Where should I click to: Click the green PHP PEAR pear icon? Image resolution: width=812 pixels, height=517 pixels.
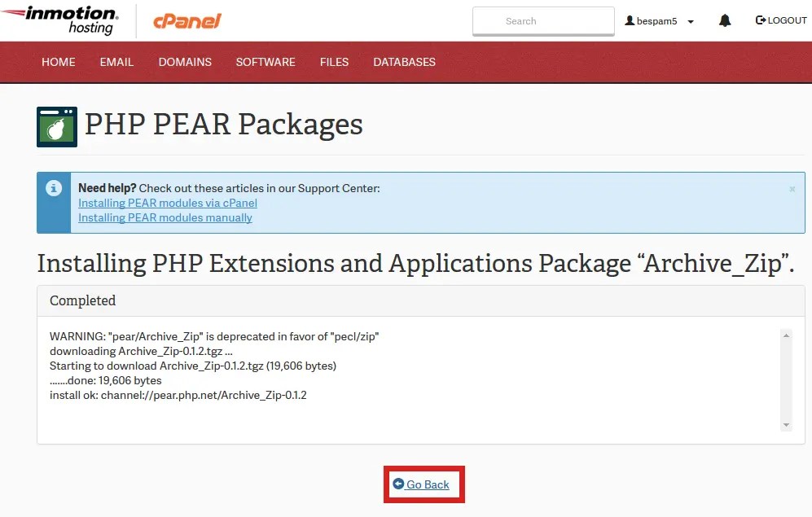[x=55, y=126]
